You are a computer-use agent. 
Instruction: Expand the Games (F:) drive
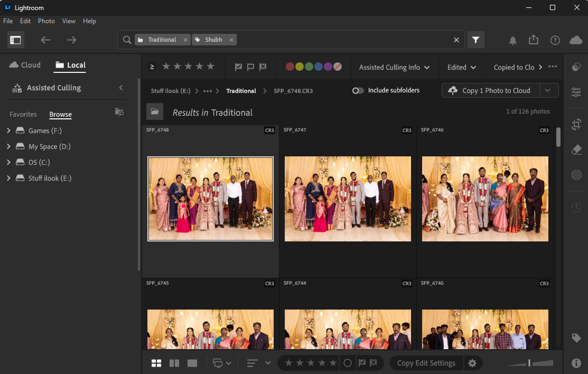point(8,130)
